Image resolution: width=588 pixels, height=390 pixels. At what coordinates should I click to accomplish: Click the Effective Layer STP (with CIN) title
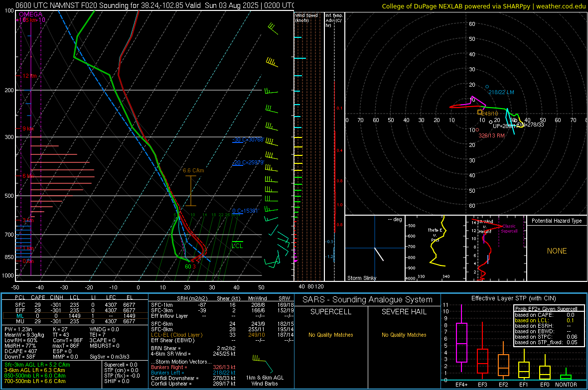coord(513,298)
